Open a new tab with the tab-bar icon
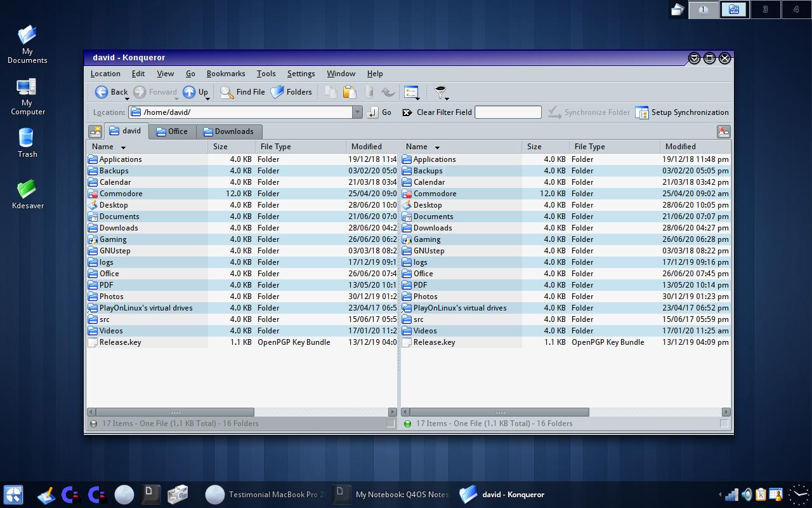 pyautogui.click(x=95, y=131)
